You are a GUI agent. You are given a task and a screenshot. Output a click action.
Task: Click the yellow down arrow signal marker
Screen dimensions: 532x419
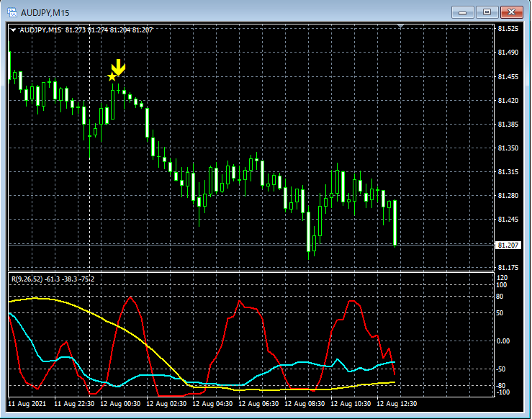tap(119, 68)
